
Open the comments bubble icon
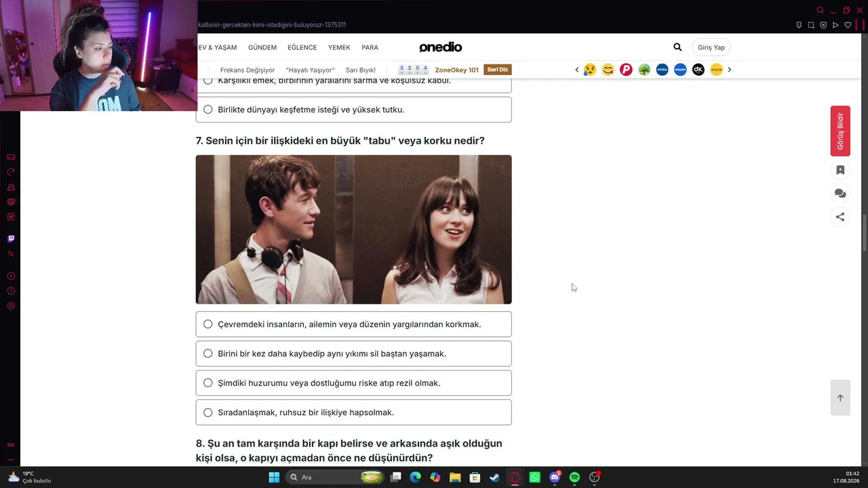coord(840,193)
